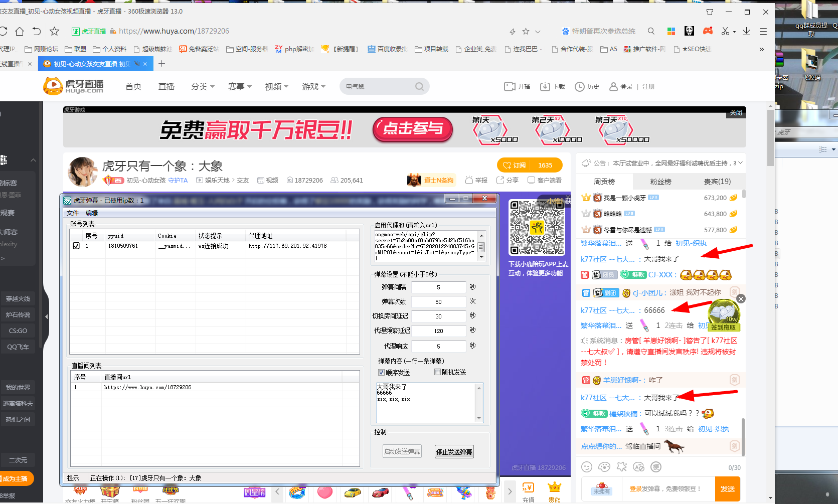Viewport: 838px width, 504px height.
Task: Click the 启动发送弹幕 button
Action: [x=402, y=451]
